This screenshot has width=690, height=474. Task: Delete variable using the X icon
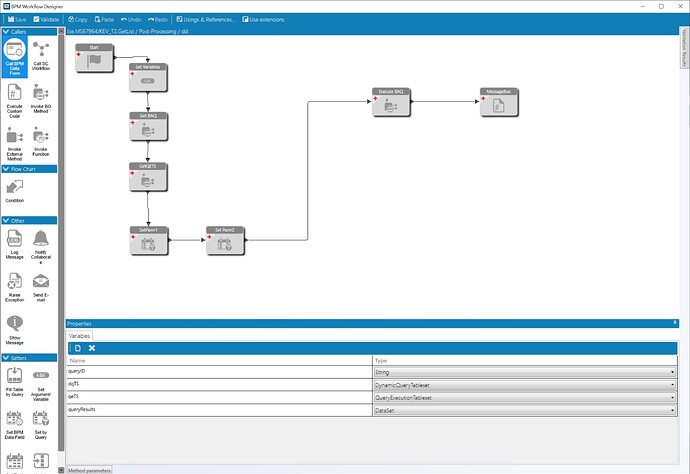[92, 348]
